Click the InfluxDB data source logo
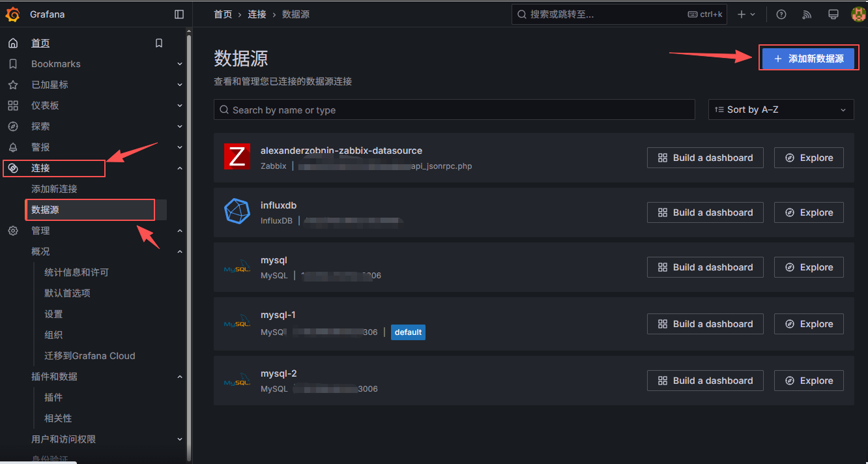Screen dimensions: 868x464 237,212
